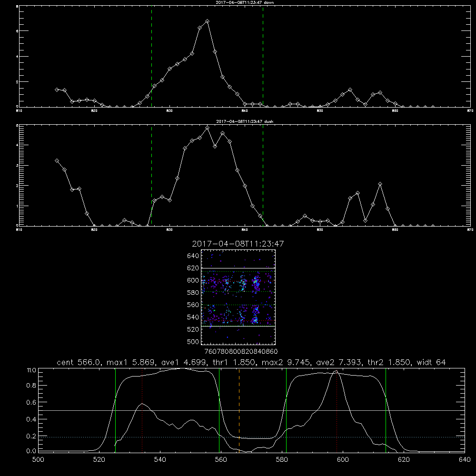Click left green dashed line in dawn plot

pos(151,56)
